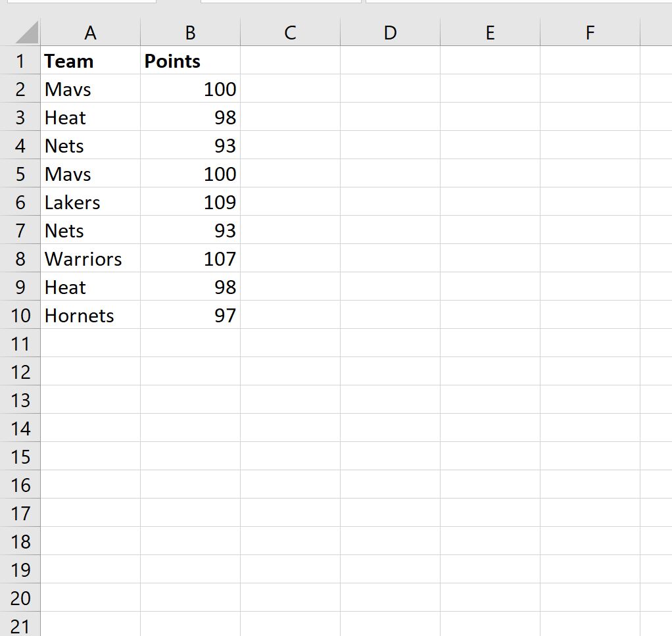Select column B header
This screenshot has width=672, height=636.
point(190,32)
